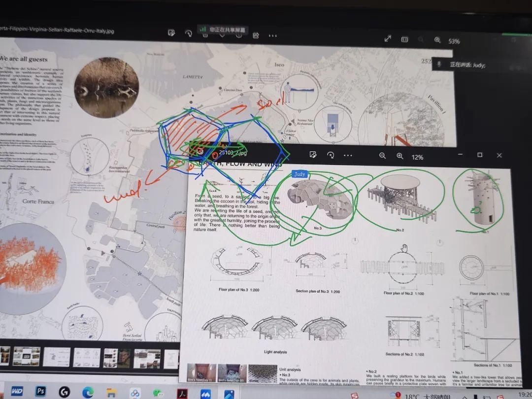Click the 12% zoom percentage
The width and height of the screenshot is (532, 399).
[417, 157]
